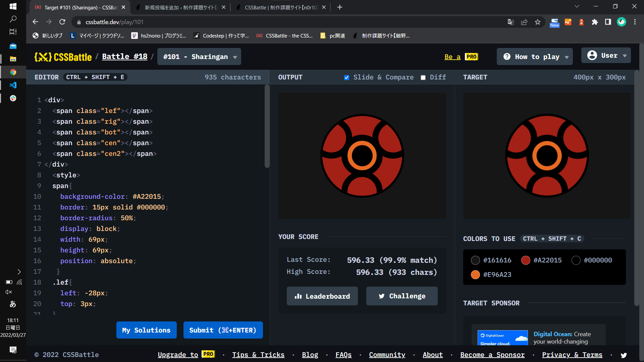Open the Tips & Tricks footer link

[x=258, y=355]
